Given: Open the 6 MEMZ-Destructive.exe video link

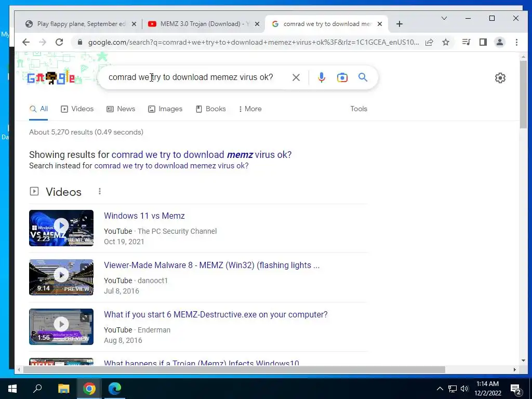Looking at the screenshot, I should (216, 314).
